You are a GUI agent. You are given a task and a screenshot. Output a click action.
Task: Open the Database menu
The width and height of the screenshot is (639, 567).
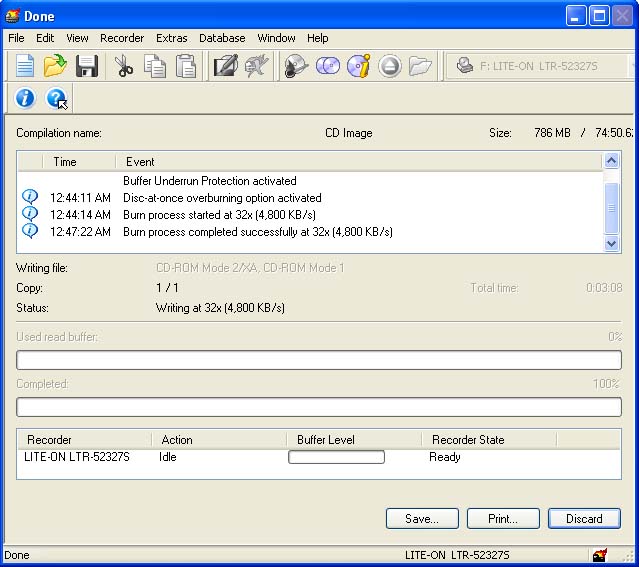(222, 38)
